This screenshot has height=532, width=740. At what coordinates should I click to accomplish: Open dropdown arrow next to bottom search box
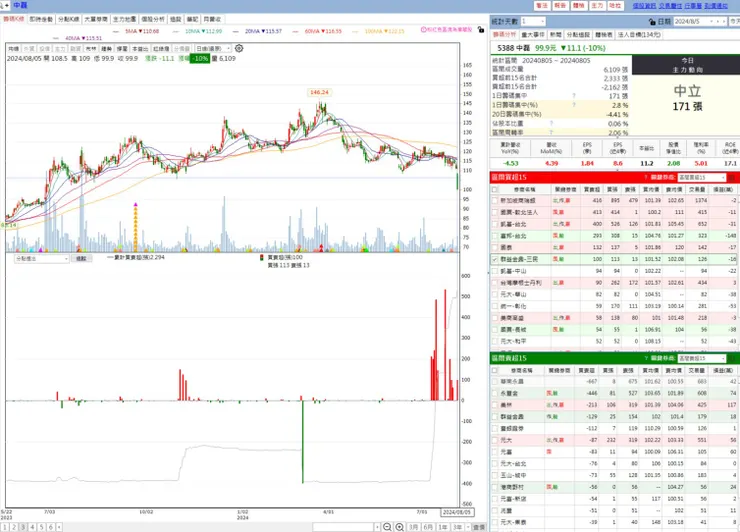(377, 527)
